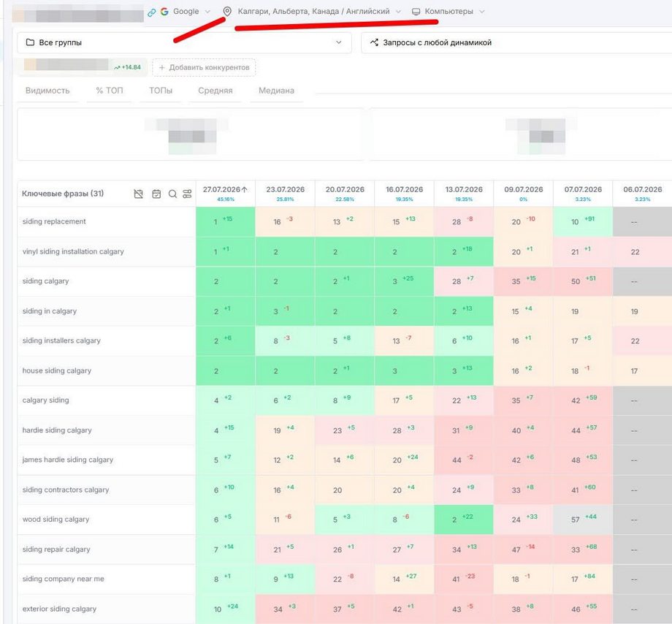Open table view settings toggles icon

(x=187, y=194)
